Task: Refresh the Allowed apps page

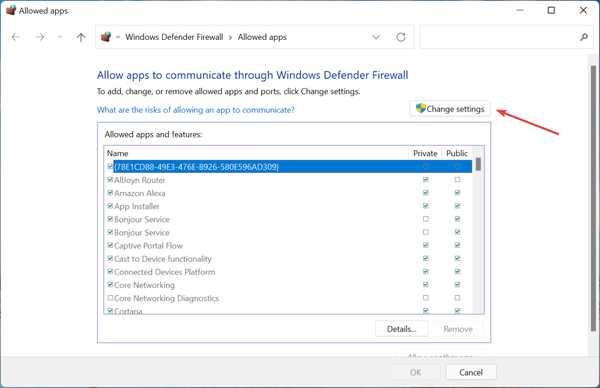Action: coord(401,37)
